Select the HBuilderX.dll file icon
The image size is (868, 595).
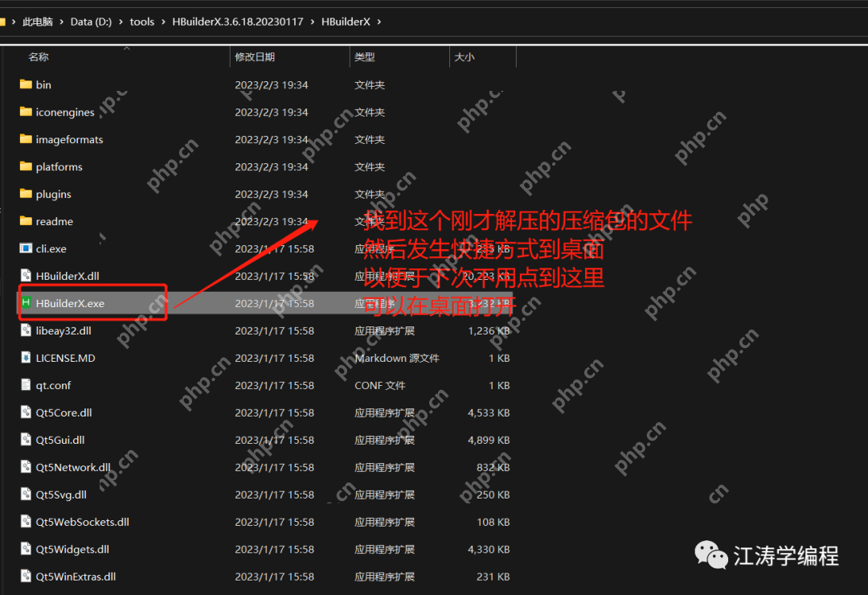pos(26,276)
